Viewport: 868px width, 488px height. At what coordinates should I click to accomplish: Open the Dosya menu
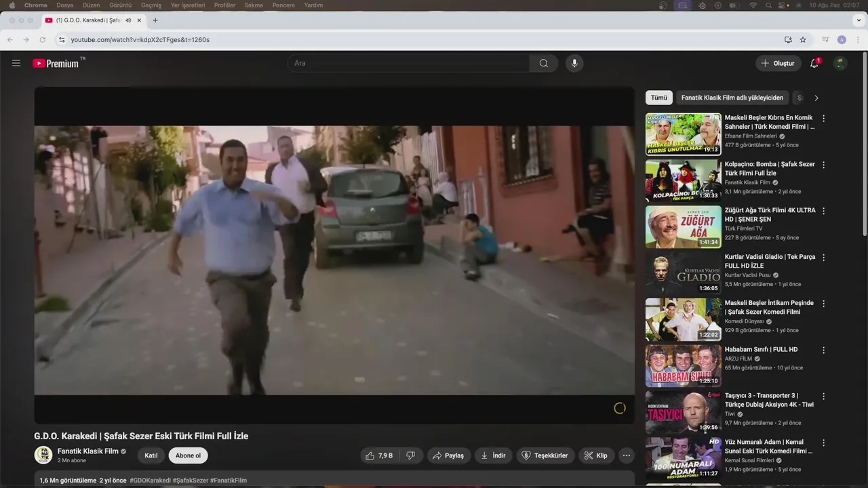tap(64, 5)
